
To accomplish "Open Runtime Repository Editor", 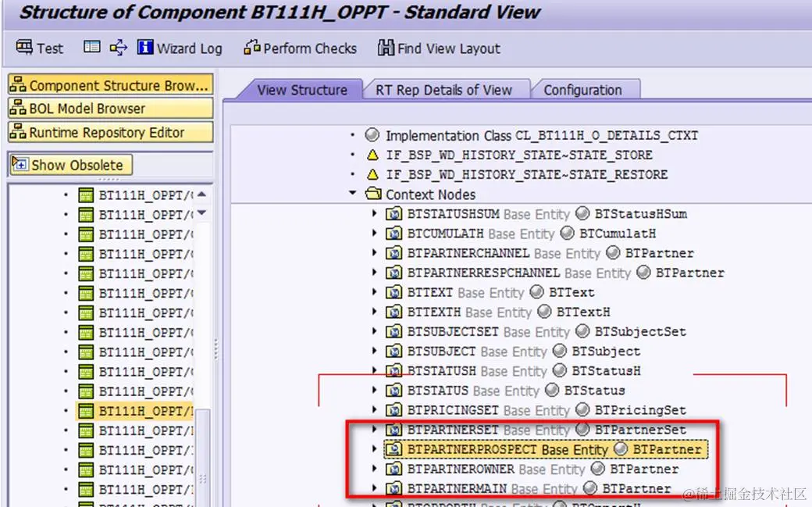I will coord(110,132).
